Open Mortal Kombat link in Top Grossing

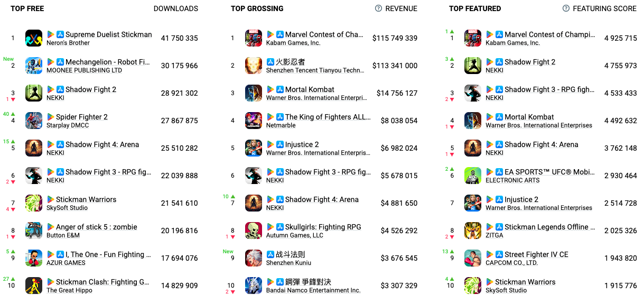pyautogui.click(x=310, y=89)
